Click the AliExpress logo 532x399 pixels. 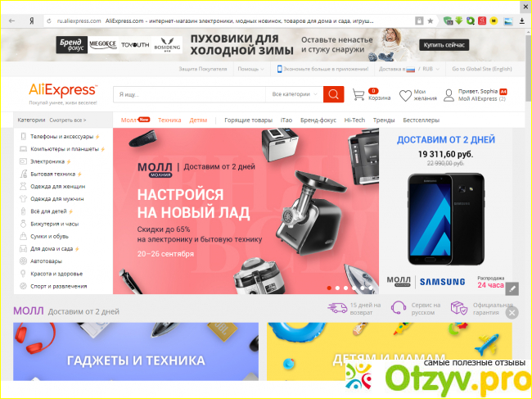pos(62,90)
